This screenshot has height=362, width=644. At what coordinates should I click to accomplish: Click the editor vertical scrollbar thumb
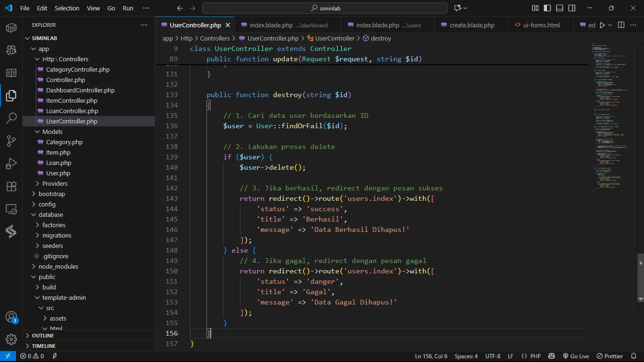[x=640, y=277]
